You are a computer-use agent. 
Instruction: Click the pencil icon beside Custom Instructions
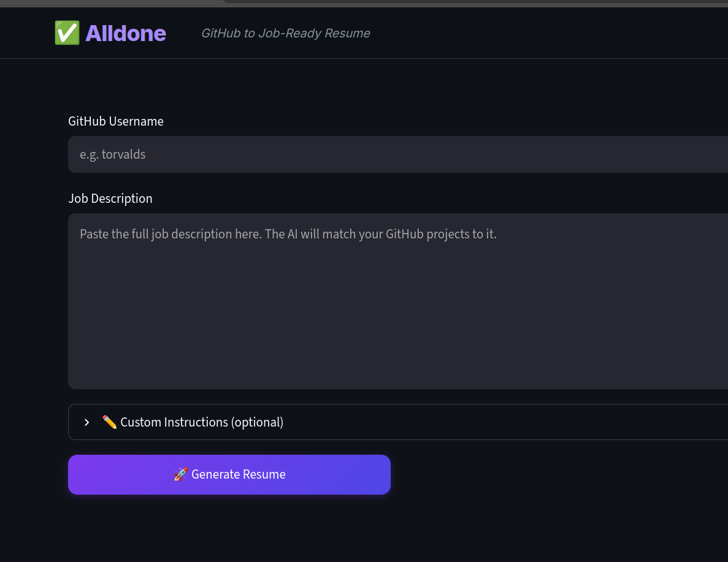tap(109, 422)
